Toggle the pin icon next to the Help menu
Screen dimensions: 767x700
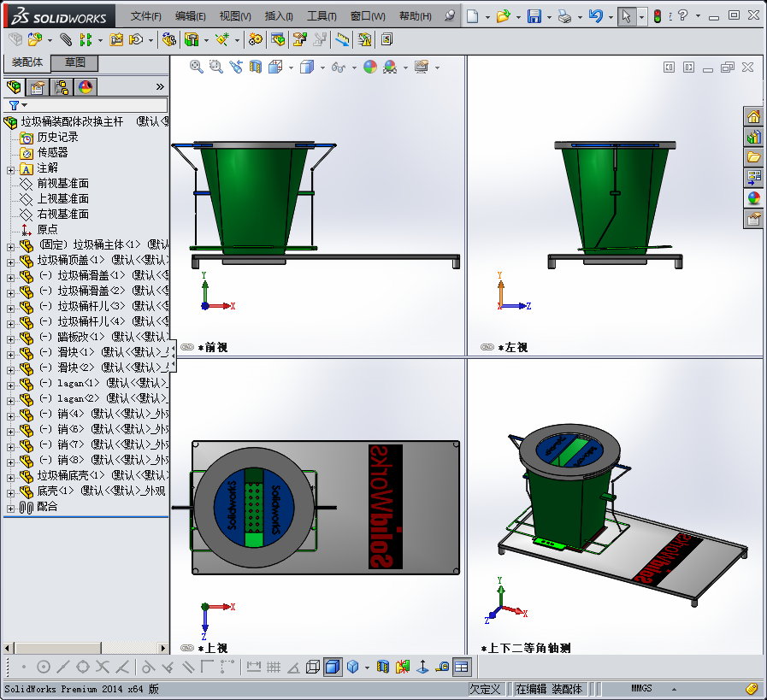pyautogui.click(x=450, y=15)
